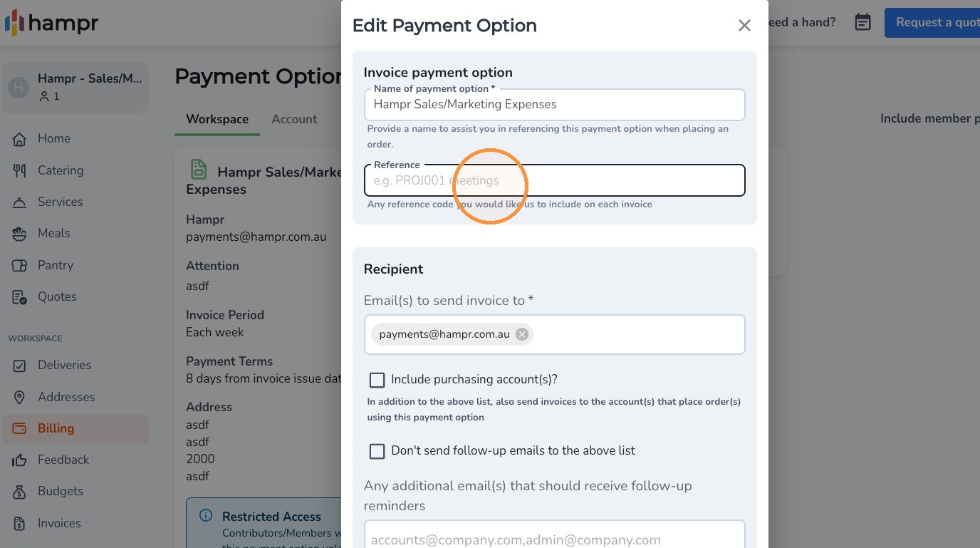Screen dimensions: 980x548
Task: Select the Workspace tab
Action: click(x=217, y=119)
